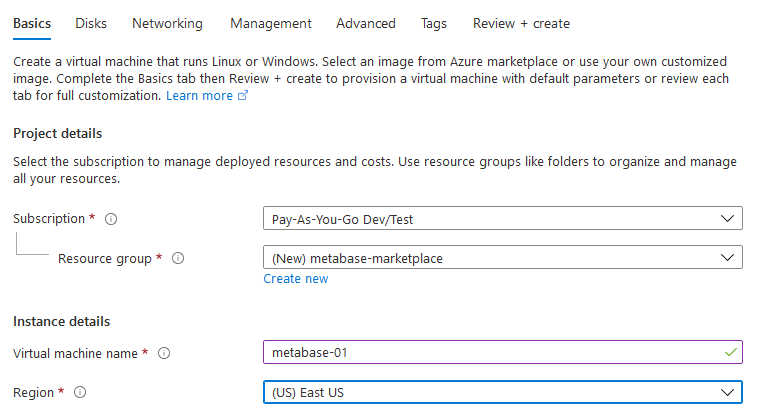Go to the Advanced tab
Image resolution: width=773 pixels, height=416 pixels.
(x=366, y=24)
